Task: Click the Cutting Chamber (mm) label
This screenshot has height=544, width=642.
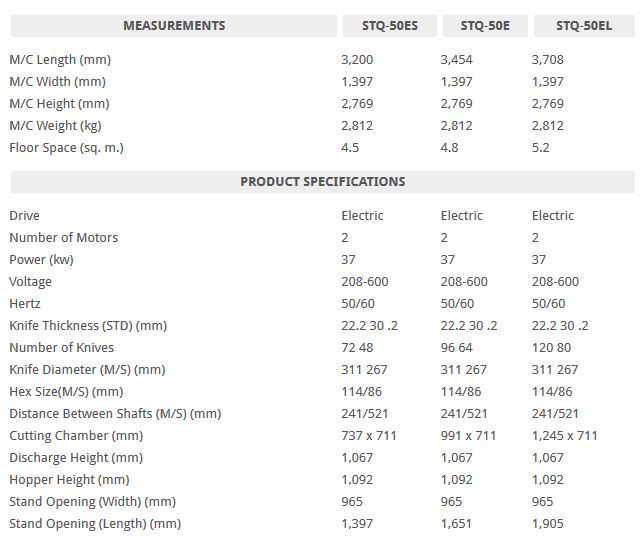Action: click(76, 436)
